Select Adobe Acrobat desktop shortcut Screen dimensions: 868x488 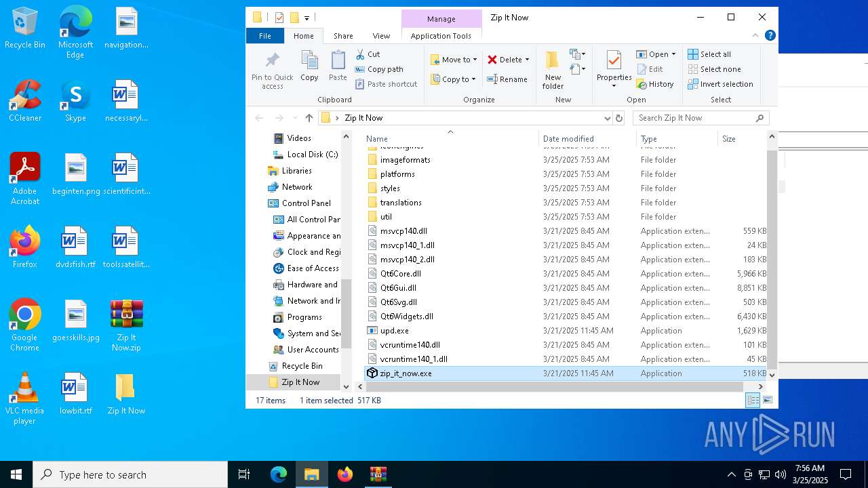point(25,179)
